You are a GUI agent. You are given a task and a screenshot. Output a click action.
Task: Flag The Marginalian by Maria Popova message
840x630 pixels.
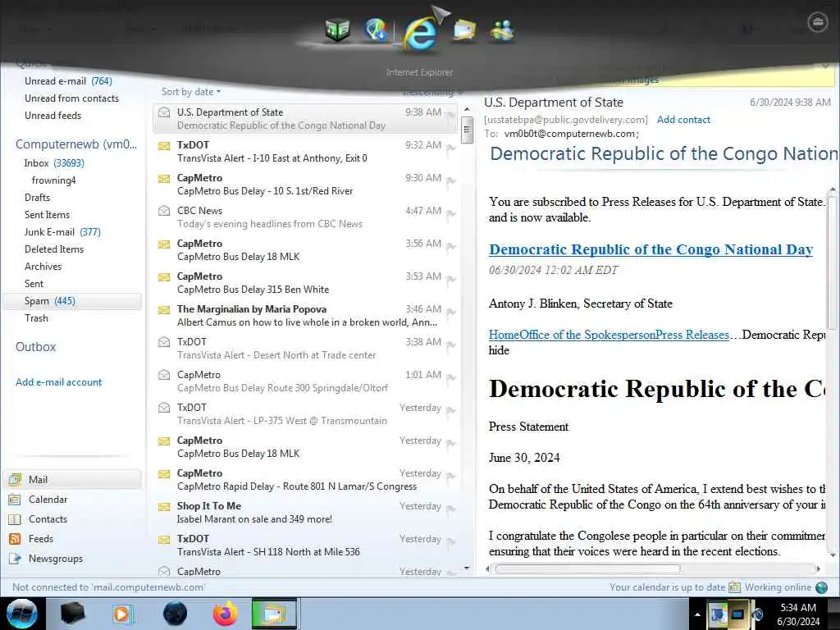(x=451, y=313)
